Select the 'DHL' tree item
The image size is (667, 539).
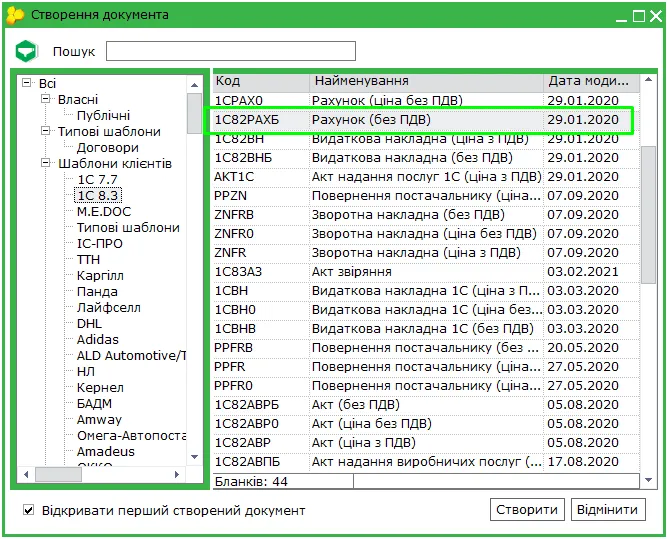(x=89, y=324)
